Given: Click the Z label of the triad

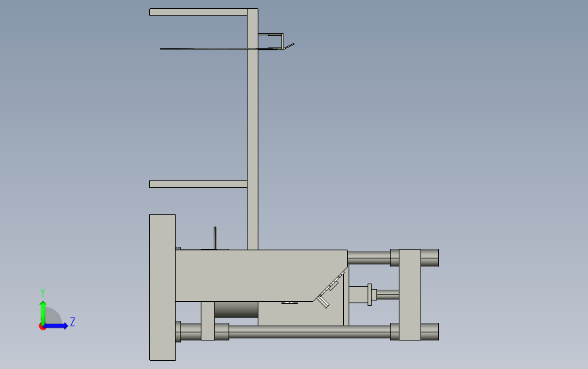Looking at the screenshot, I should point(73,322).
